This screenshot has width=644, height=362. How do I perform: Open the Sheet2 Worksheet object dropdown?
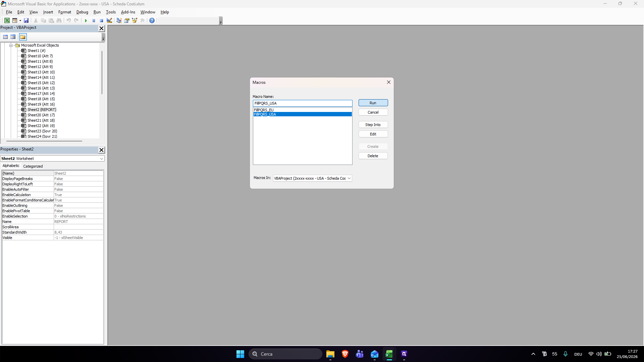(52, 159)
